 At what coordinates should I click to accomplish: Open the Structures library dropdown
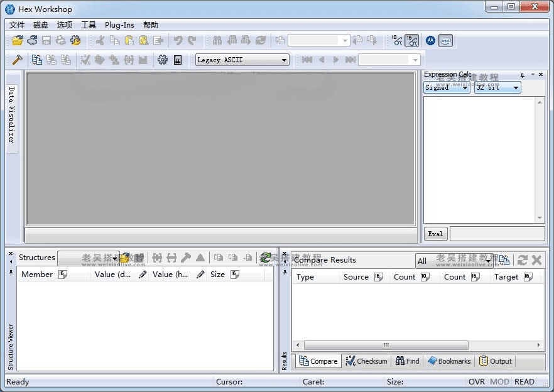tap(88, 258)
